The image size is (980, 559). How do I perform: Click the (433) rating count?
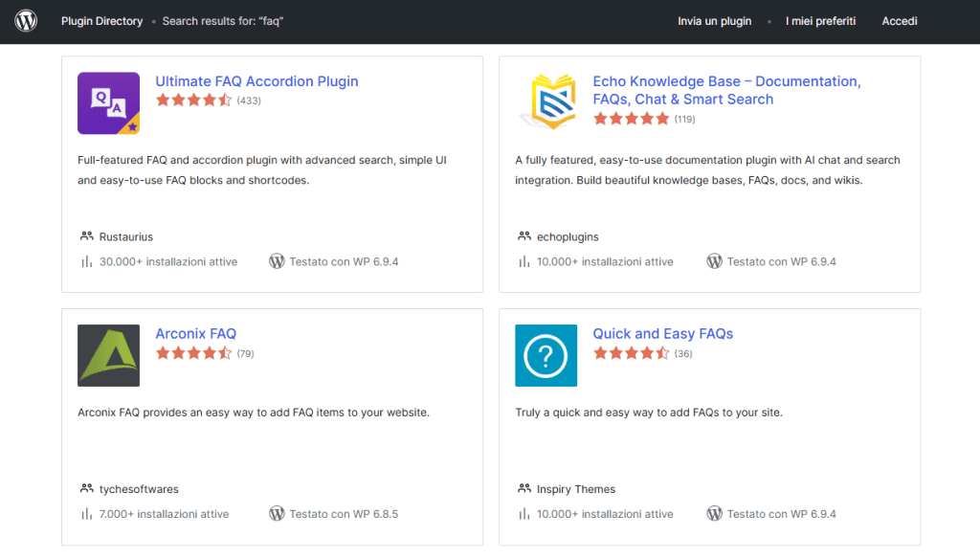249,101
